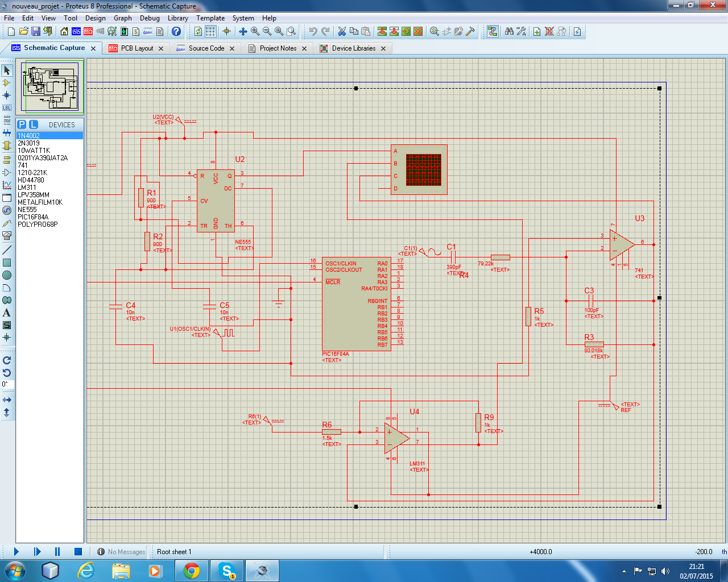
Task: Select the Junction Dot Mode tool
Action: point(7,95)
